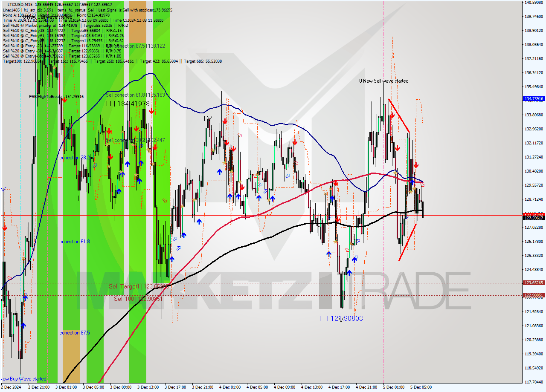Click the red 122.90851 price axis tag

point(534,295)
